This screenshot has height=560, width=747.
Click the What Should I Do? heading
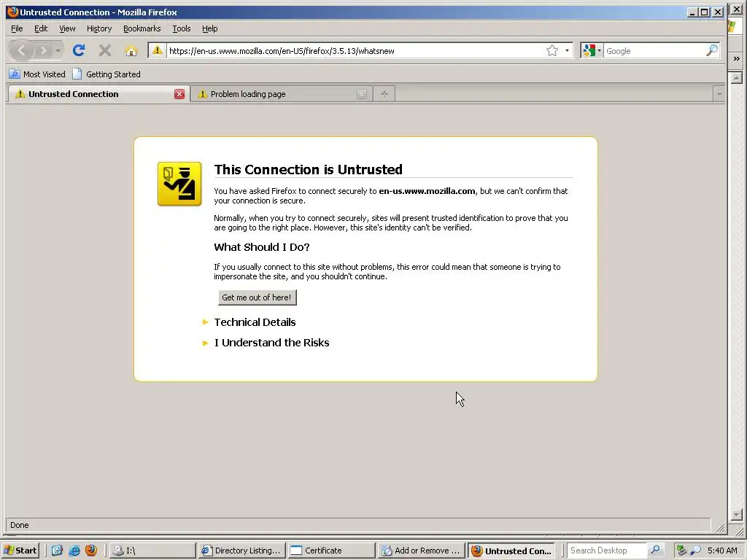click(x=262, y=247)
